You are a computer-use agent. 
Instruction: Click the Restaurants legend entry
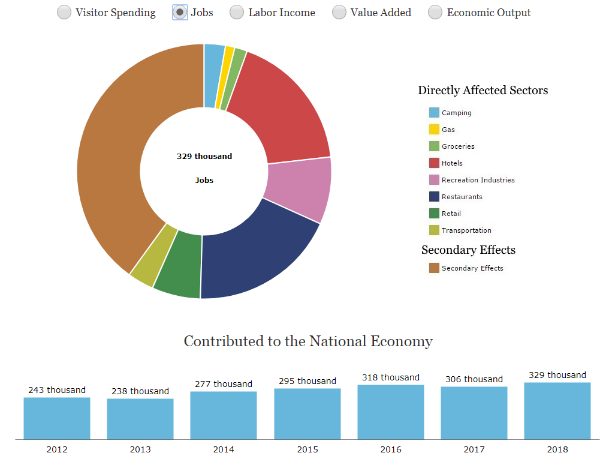tap(461, 197)
